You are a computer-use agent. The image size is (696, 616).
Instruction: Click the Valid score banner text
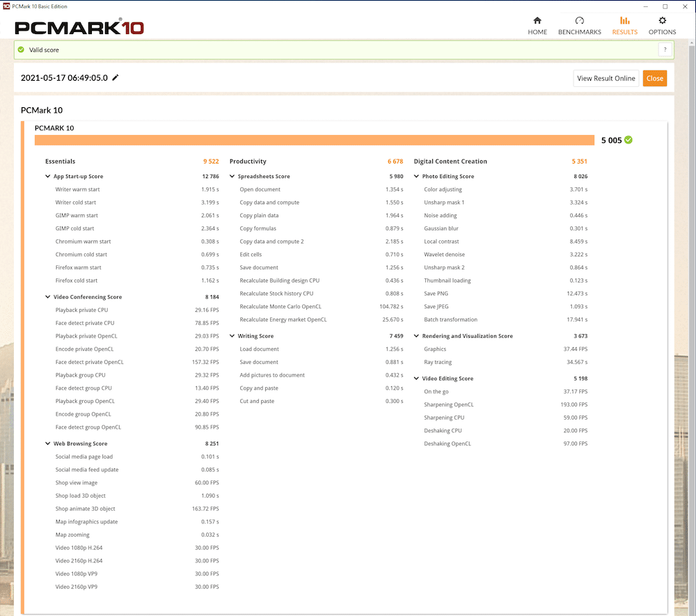pyautogui.click(x=44, y=49)
